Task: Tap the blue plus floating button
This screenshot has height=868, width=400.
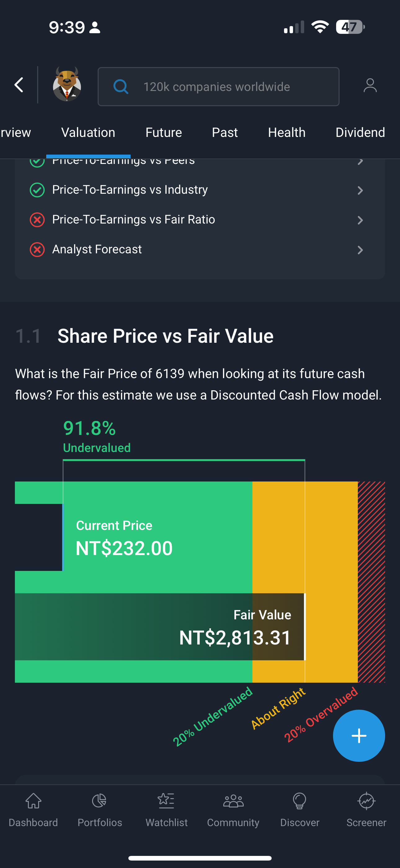Action: (358, 735)
